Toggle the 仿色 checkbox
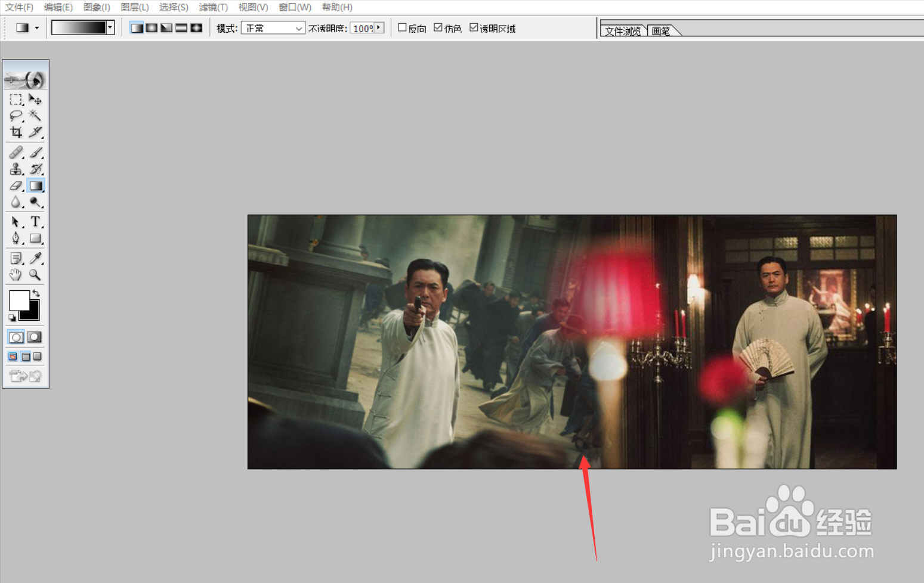This screenshot has height=583, width=924. (438, 27)
